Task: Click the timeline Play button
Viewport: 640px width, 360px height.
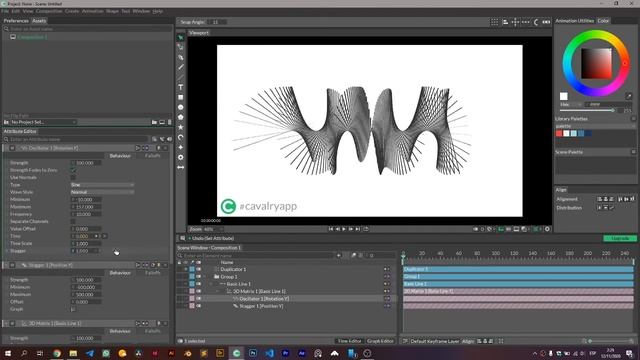Action: point(344,229)
